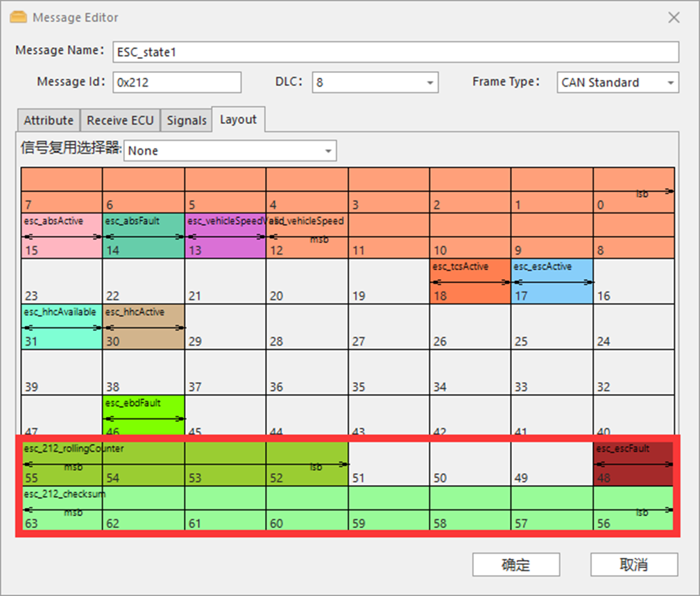Switch to the Signals tab

(186, 120)
